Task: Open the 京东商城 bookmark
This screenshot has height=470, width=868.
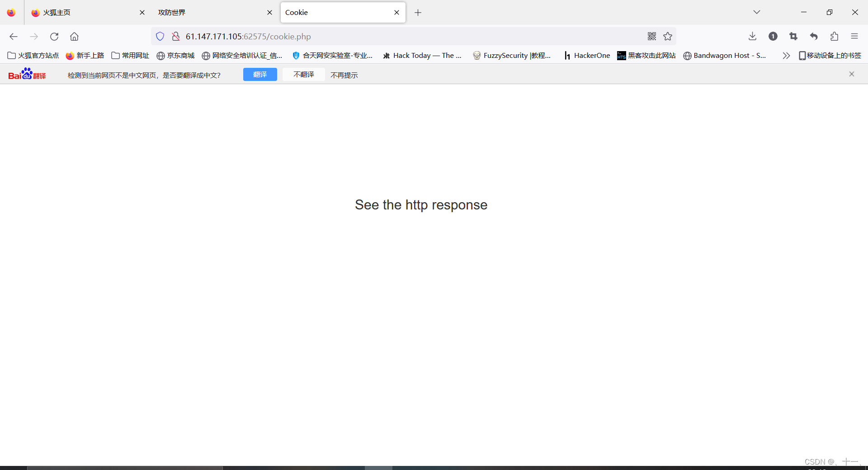Action: click(x=175, y=56)
